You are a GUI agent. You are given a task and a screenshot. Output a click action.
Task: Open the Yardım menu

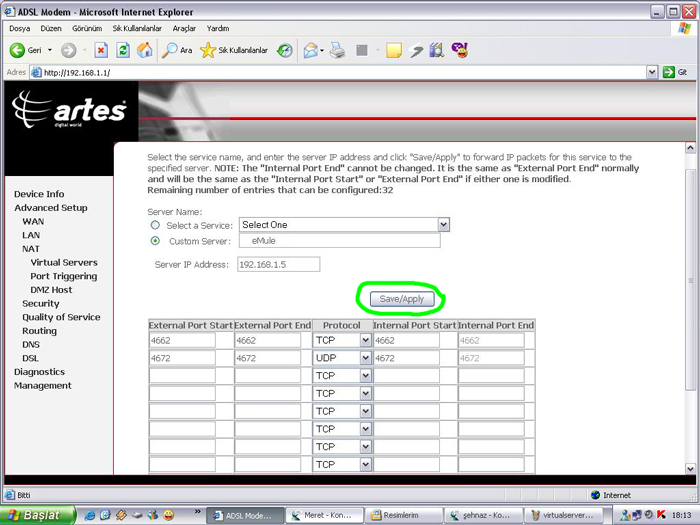pos(218,29)
